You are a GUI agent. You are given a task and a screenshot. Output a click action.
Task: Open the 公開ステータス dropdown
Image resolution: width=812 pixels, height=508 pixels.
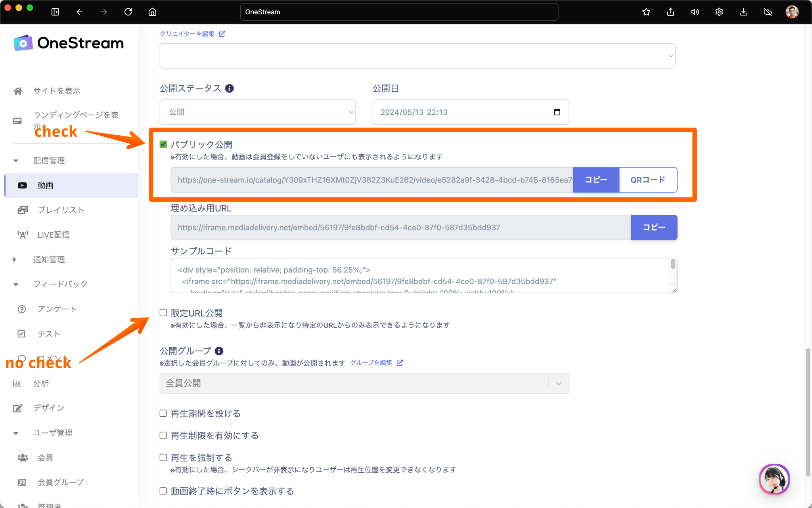pos(258,112)
